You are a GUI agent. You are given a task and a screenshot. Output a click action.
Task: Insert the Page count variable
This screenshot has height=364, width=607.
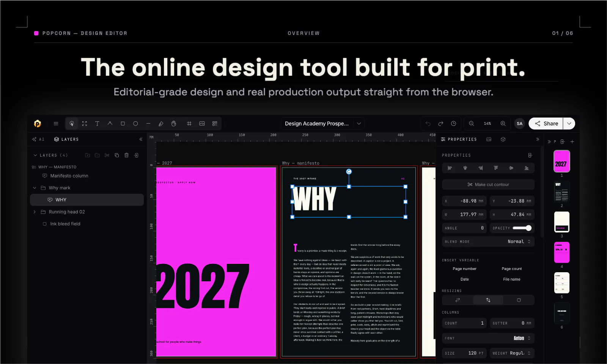click(512, 269)
